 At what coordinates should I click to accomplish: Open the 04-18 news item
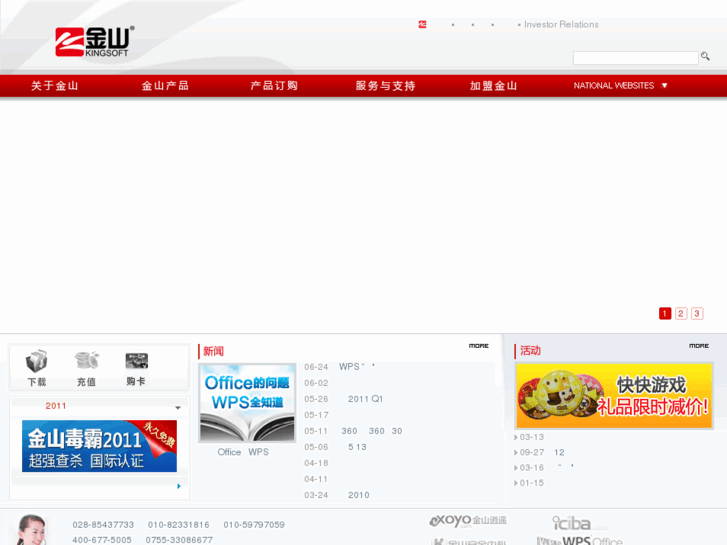tap(316, 463)
